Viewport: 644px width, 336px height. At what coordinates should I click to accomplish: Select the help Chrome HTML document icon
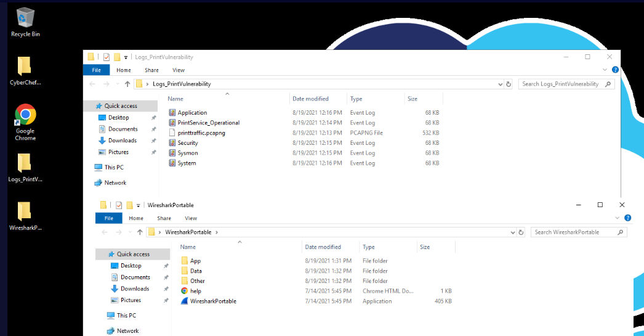185,291
